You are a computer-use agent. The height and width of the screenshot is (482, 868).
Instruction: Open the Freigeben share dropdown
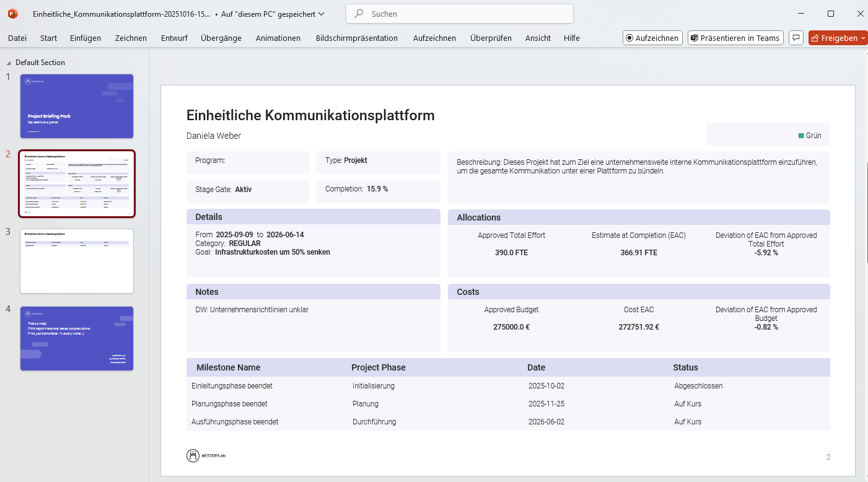[x=863, y=38]
